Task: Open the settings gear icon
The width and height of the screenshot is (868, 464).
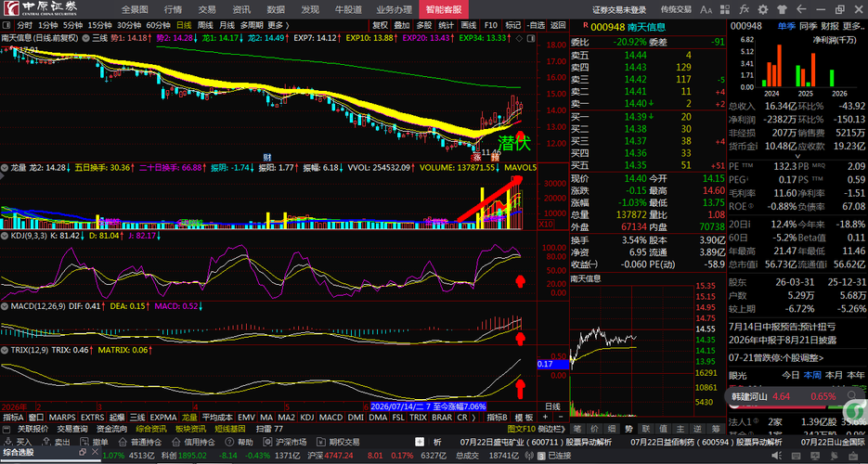Action: coord(763,9)
